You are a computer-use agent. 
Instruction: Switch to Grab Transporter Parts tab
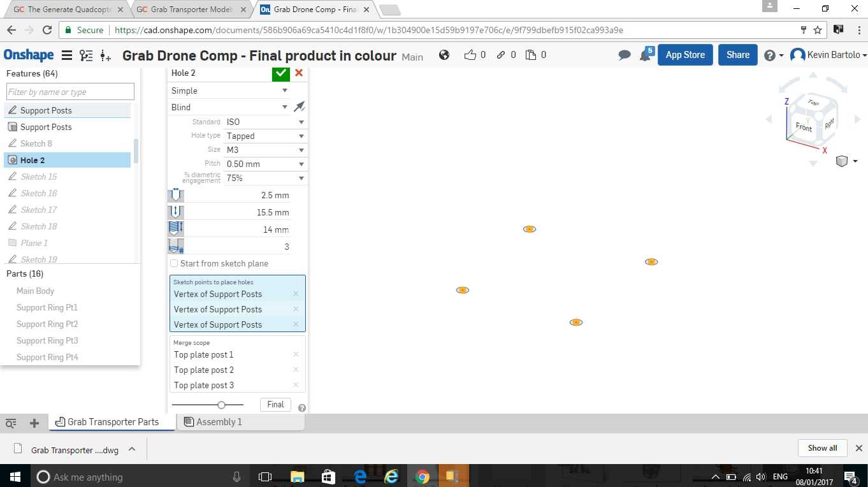click(x=113, y=422)
